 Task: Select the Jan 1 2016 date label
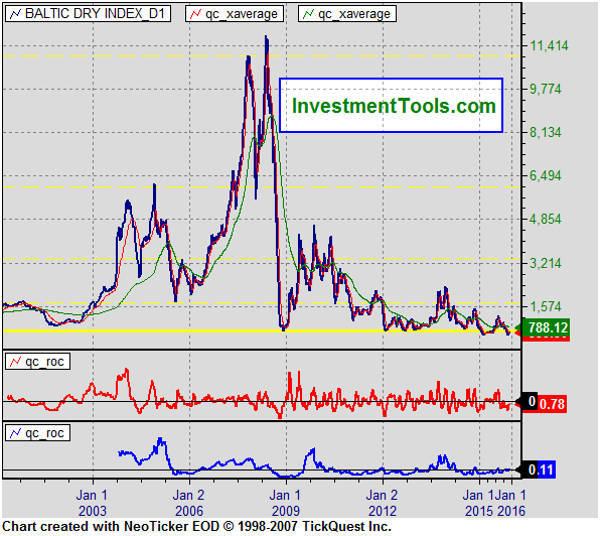[512, 502]
